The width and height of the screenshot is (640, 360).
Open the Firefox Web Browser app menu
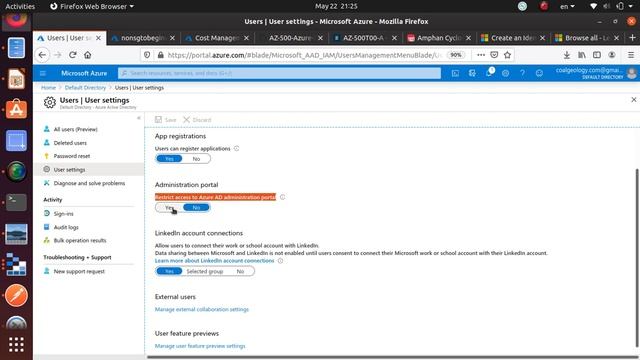[x=92, y=6]
